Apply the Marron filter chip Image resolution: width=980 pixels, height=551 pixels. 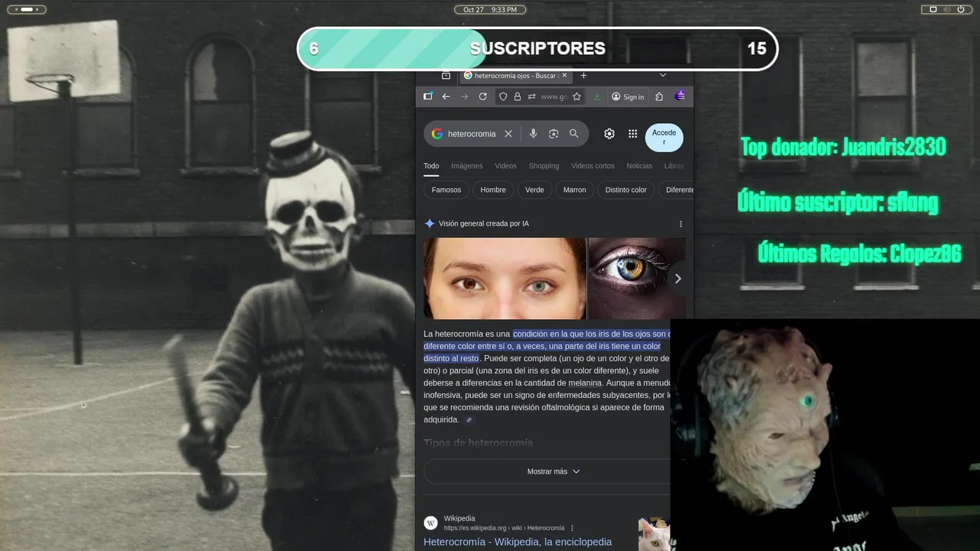tap(574, 190)
